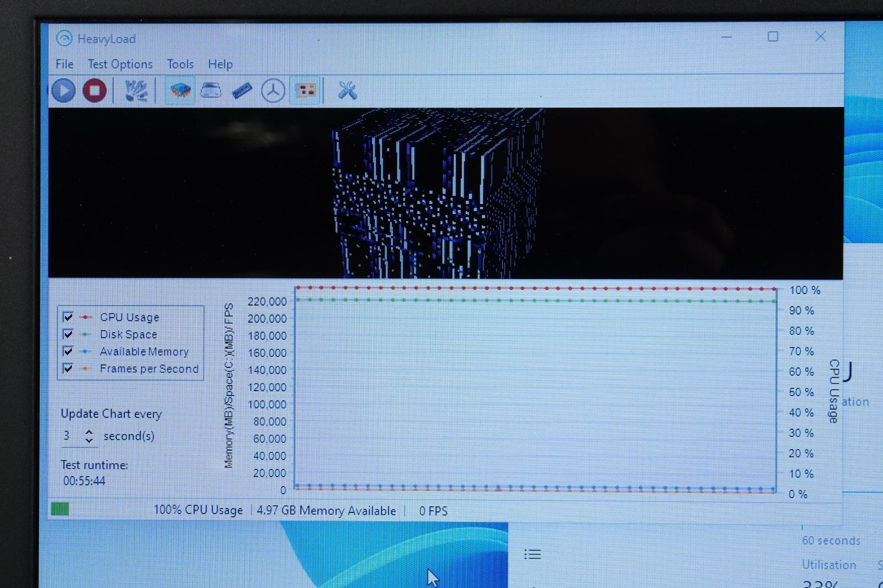
Task: Open options via the wrench and screwdriver icon
Action: (x=347, y=90)
